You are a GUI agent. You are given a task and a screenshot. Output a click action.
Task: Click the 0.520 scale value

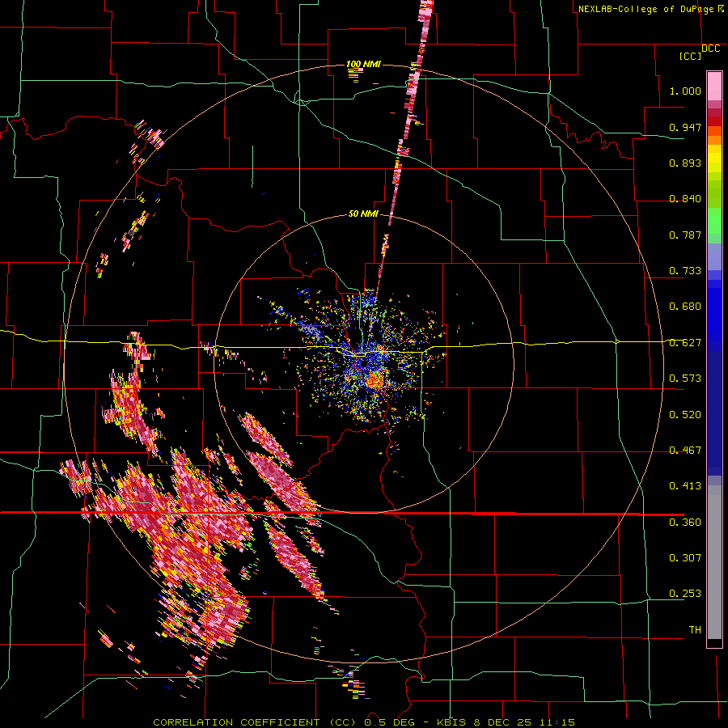[685, 415]
